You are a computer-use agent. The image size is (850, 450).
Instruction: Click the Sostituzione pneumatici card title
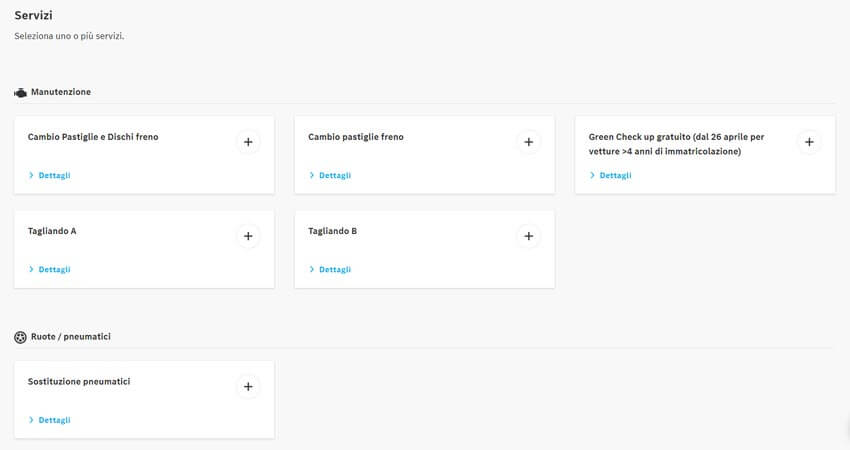point(79,381)
